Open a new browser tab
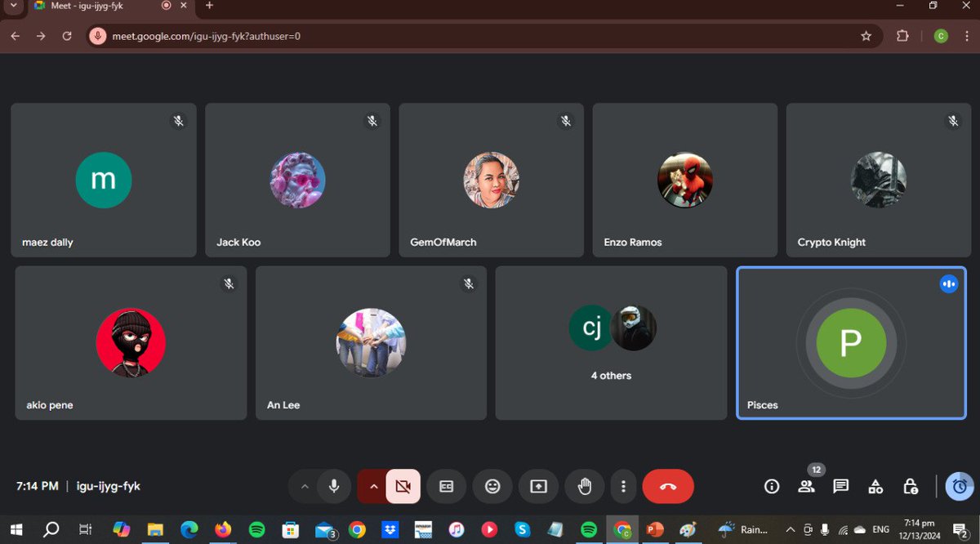 (209, 6)
